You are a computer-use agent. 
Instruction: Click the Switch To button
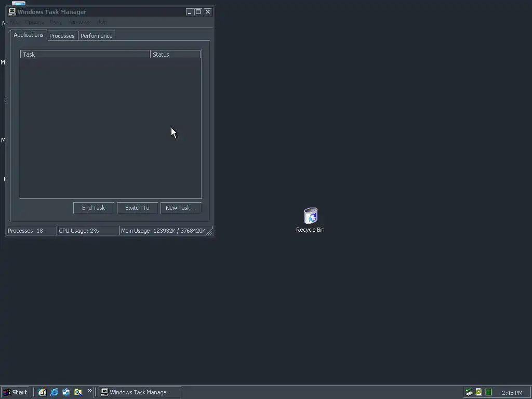[x=137, y=208]
